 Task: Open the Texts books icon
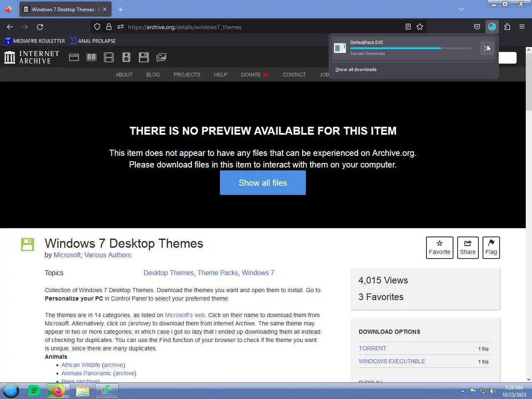point(91,57)
